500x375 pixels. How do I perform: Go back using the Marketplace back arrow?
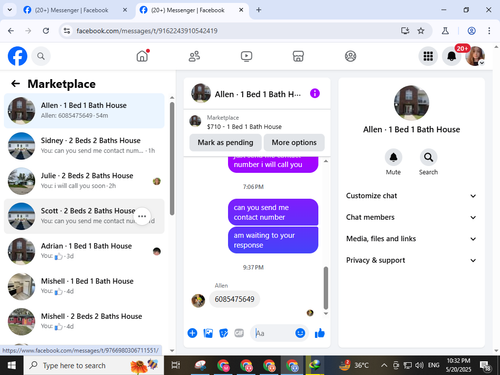click(15, 84)
